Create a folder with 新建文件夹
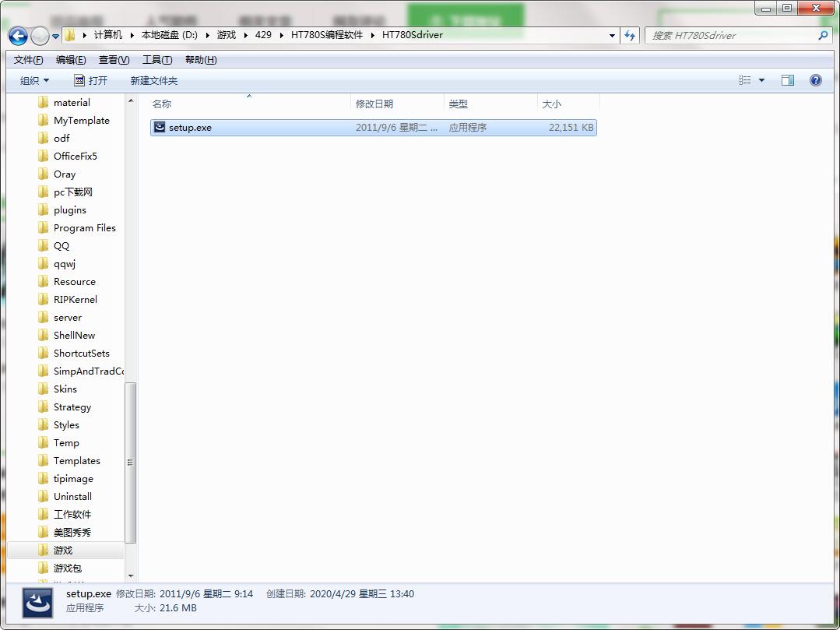The height and width of the screenshot is (630, 840). 153,80
